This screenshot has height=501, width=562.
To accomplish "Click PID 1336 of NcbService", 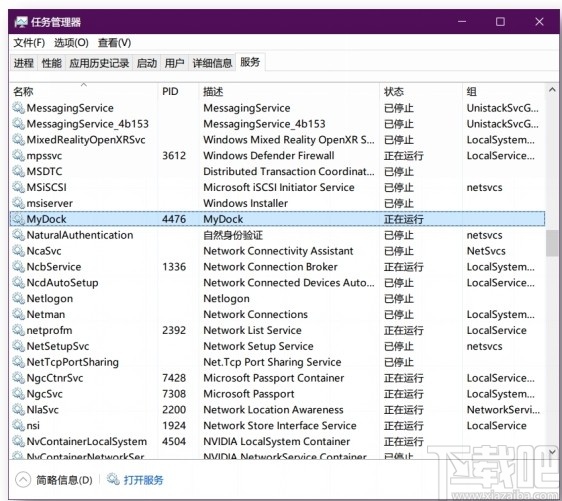I will [x=174, y=267].
